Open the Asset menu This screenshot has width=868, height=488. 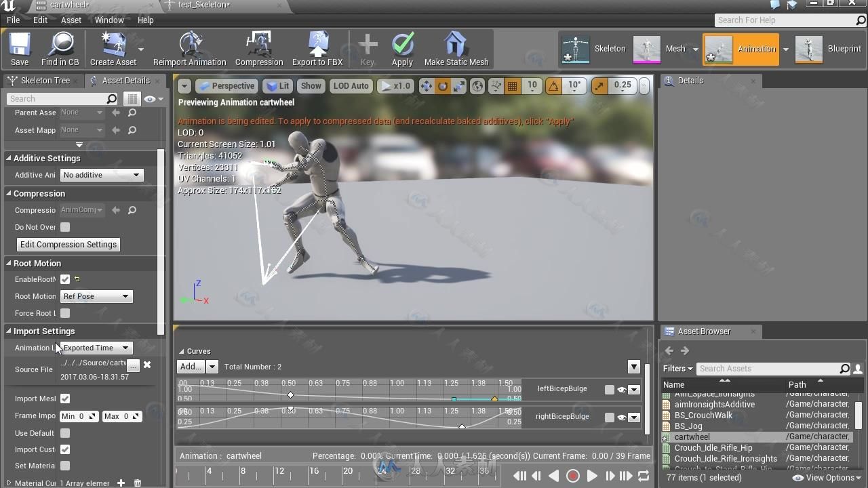(x=71, y=20)
